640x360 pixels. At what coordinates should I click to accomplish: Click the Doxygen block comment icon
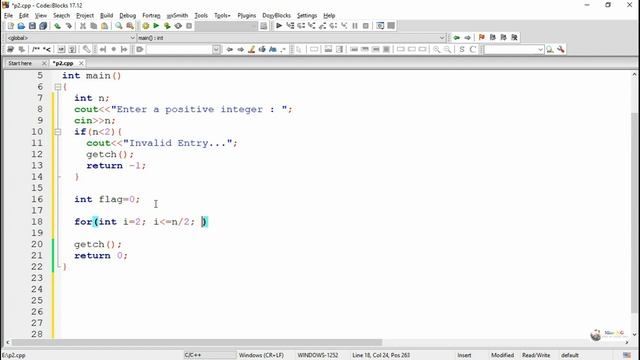point(36,49)
